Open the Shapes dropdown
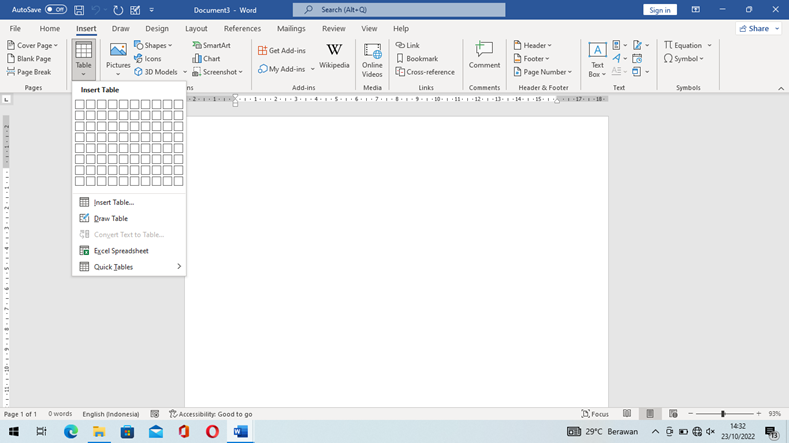 point(153,45)
